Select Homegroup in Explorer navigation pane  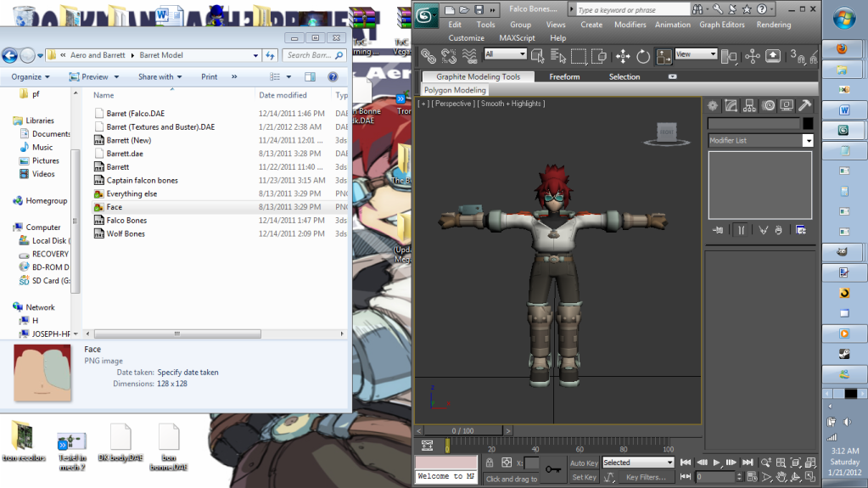tap(47, 201)
